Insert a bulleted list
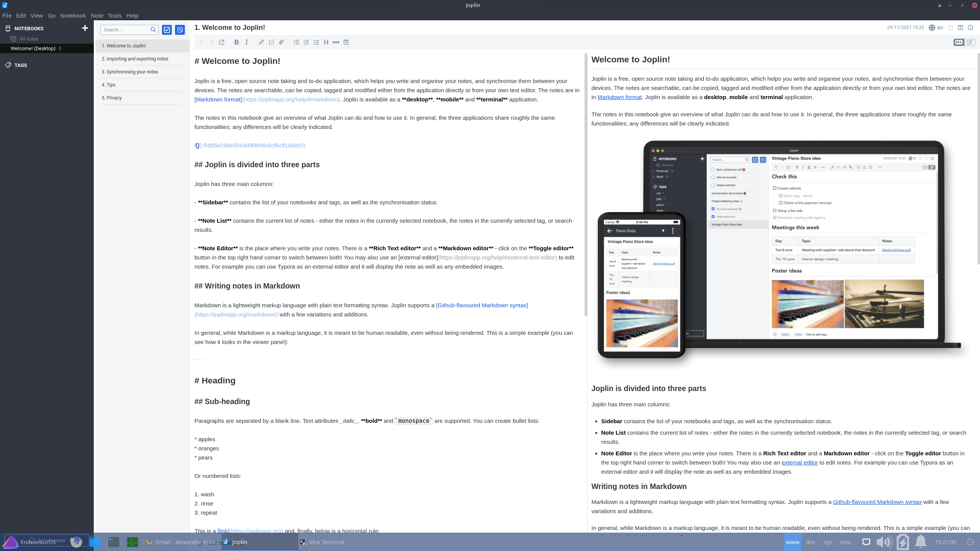 pyautogui.click(x=296, y=42)
